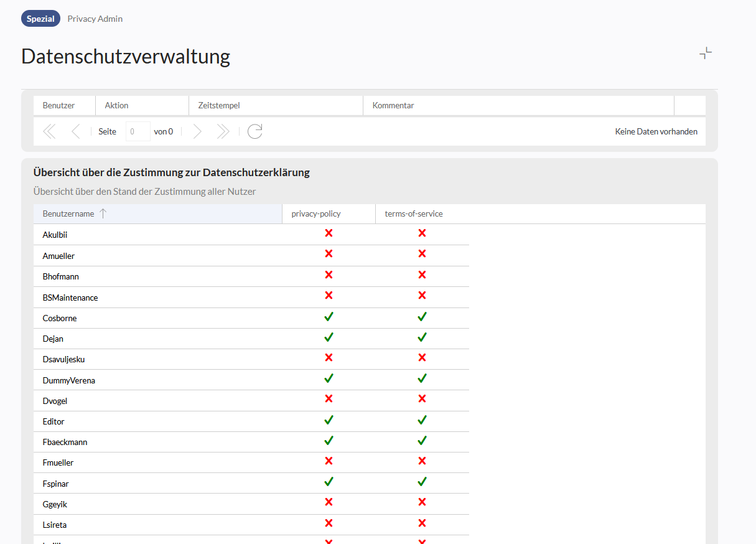
Task: Go to next page in pager
Action: 197,131
